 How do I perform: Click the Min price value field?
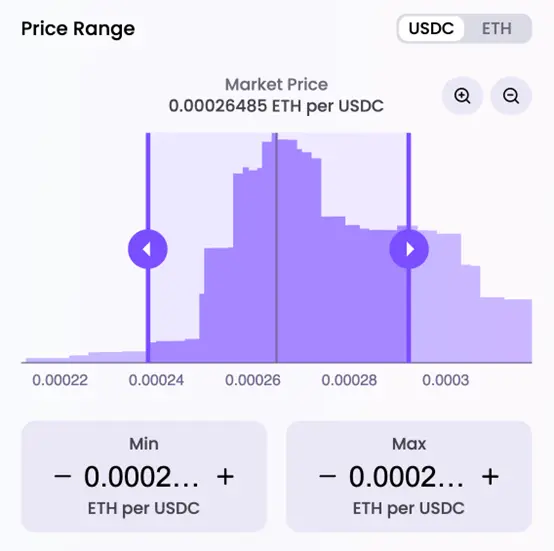[141, 477]
